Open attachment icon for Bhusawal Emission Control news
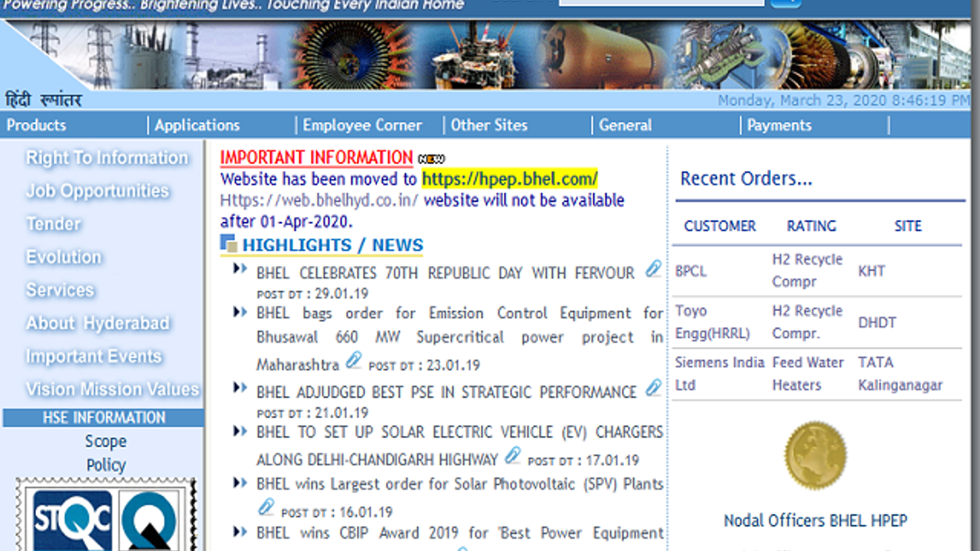This screenshot has width=980, height=551. [x=354, y=360]
